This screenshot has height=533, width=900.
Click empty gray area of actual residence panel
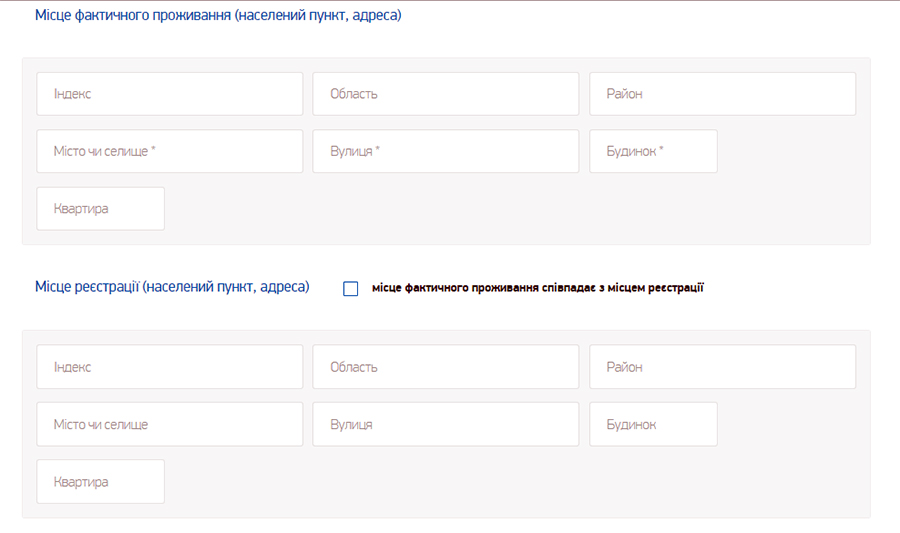517,209
